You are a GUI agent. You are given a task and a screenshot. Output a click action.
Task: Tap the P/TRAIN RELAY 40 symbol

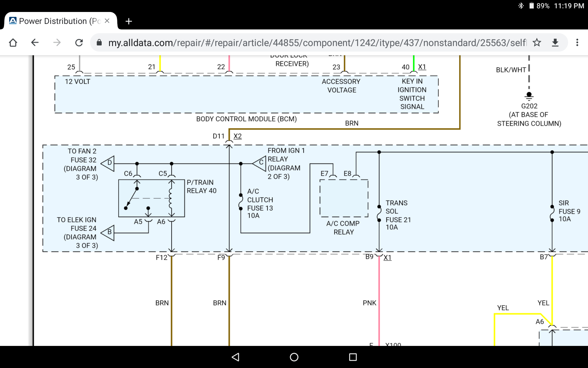[x=152, y=198]
